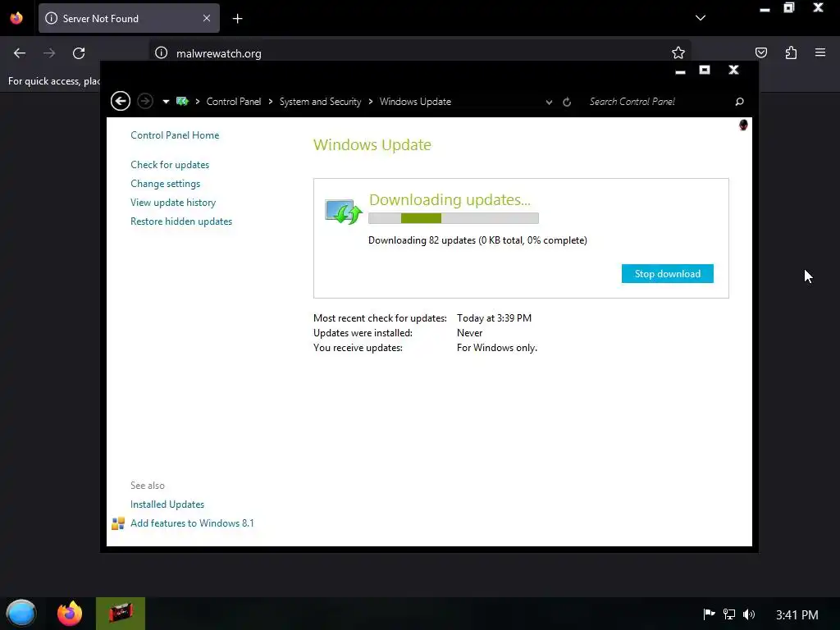Restore down the Firefox window
This screenshot has height=630, width=840.
[x=789, y=8]
